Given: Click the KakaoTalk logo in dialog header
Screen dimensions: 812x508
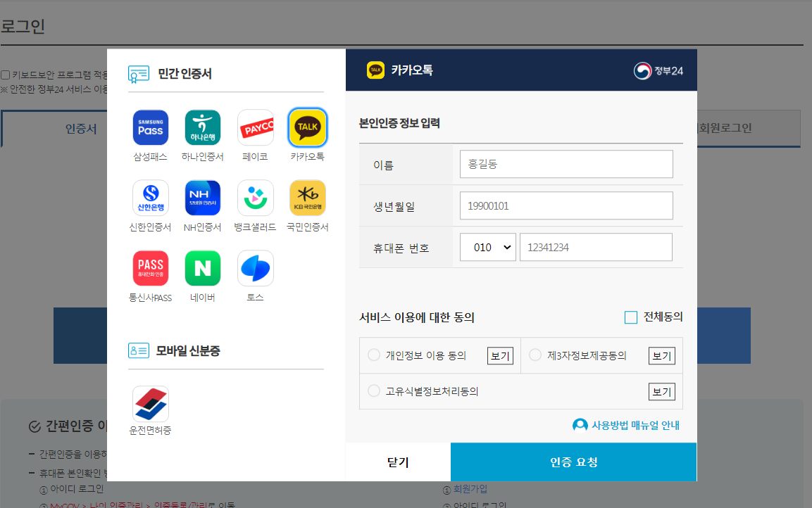Looking at the screenshot, I should click(x=375, y=70).
